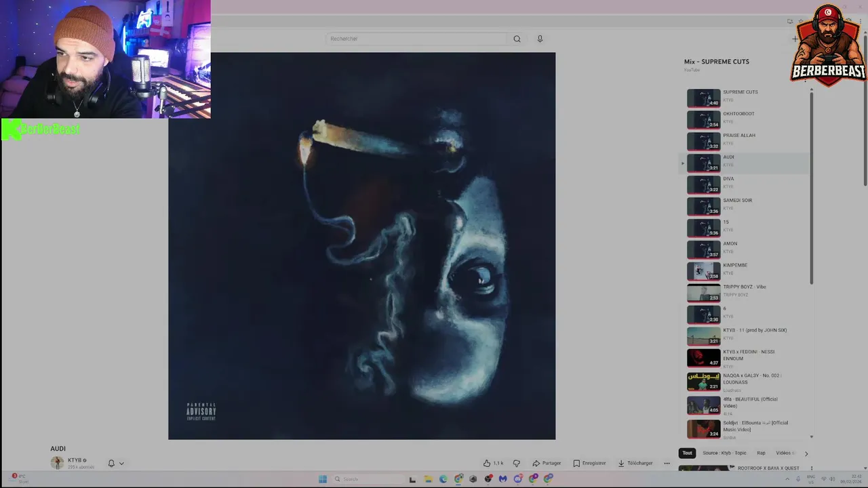Play SAMEDI SOIR in the playlist
Image resolution: width=868 pixels, height=488 pixels.
coord(746,206)
